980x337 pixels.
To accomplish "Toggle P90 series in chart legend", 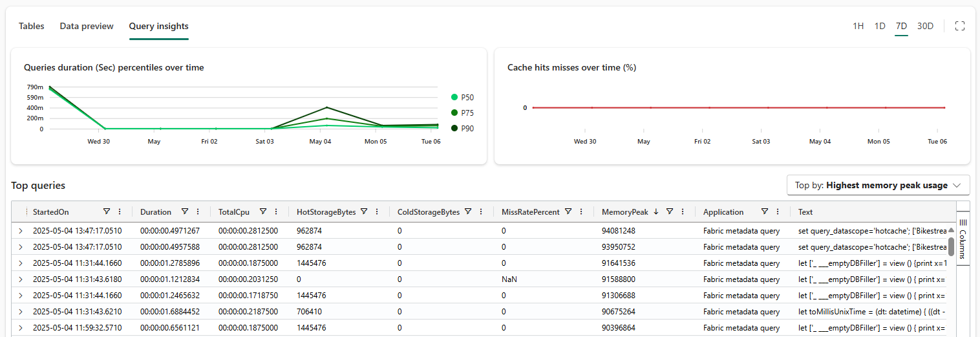I will click(x=462, y=129).
